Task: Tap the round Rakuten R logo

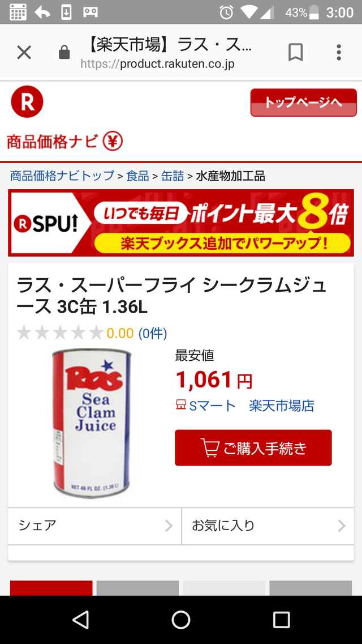Action: click(x=27, y=103)
